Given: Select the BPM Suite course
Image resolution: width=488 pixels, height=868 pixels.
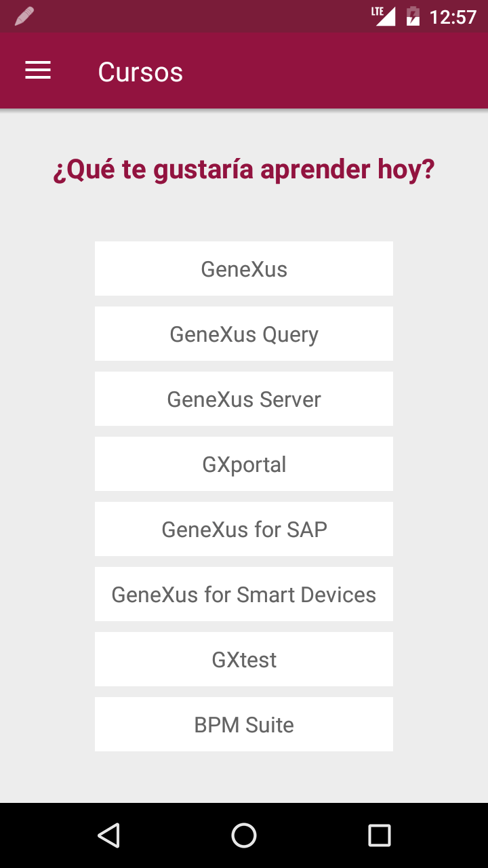Looking at the screenshot, I should click(x=244, y=724).
